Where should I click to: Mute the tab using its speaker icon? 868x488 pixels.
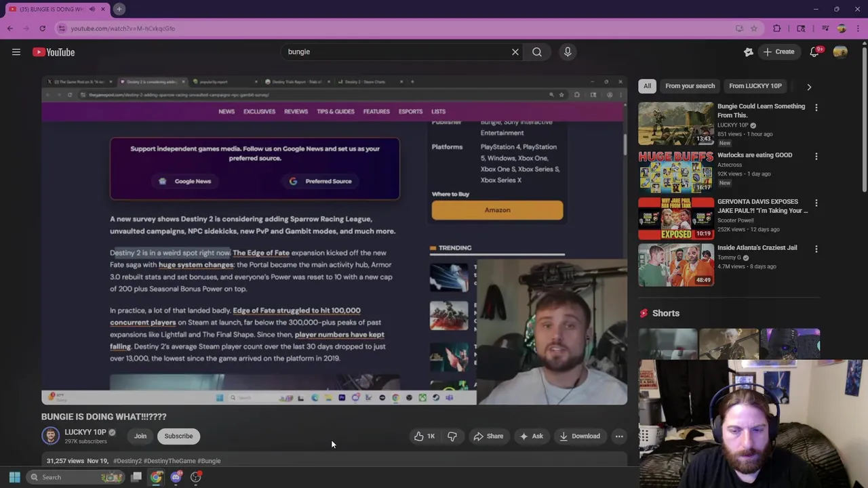click(92, 9)
